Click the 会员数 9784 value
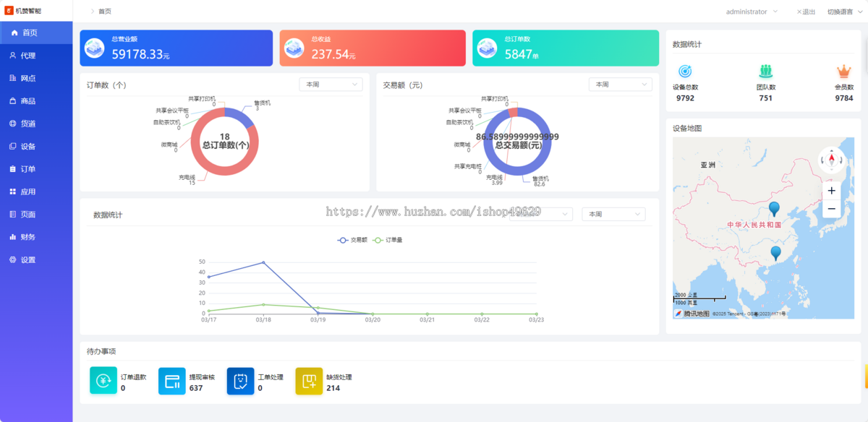This screenshot has width=868, height=422. [844, 98]
